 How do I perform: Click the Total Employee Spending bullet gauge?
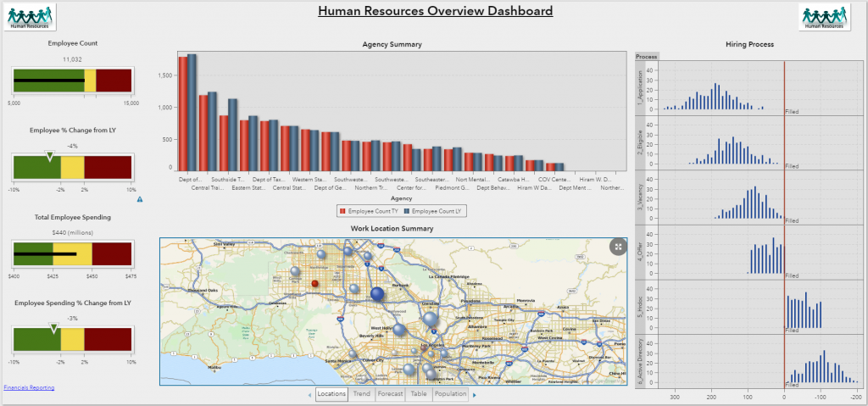pyautogui.click(x=72, y=253)
